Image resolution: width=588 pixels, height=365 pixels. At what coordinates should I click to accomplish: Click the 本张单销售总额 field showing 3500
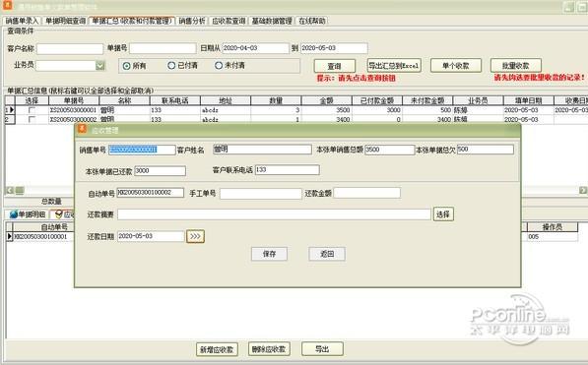(x=389, y=150)
